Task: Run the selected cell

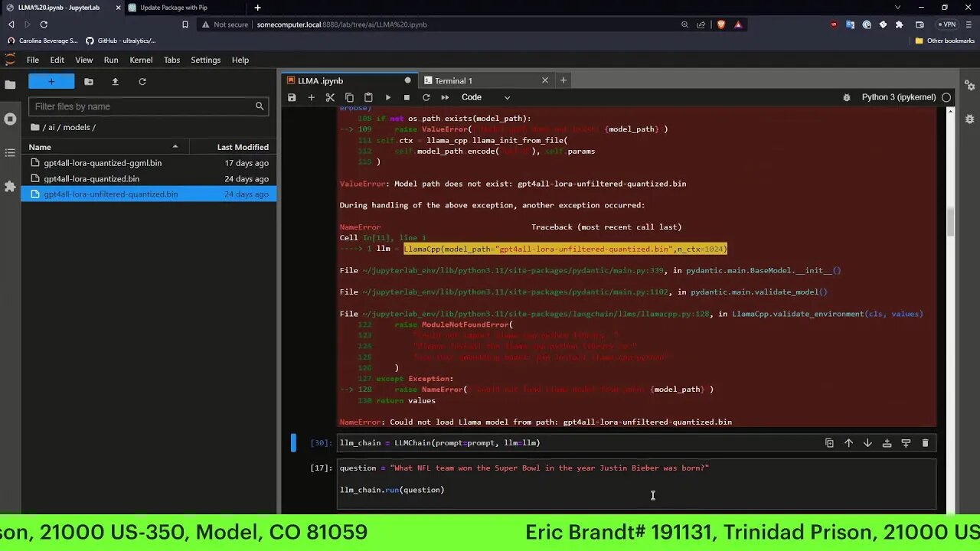Action: pyautogui.click(x=387, y=97)
